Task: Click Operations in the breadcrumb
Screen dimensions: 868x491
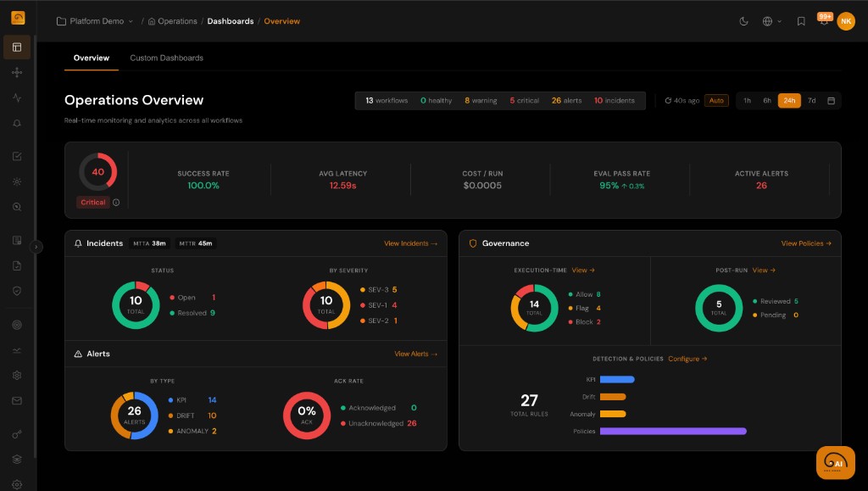Action: click(176, 21)
